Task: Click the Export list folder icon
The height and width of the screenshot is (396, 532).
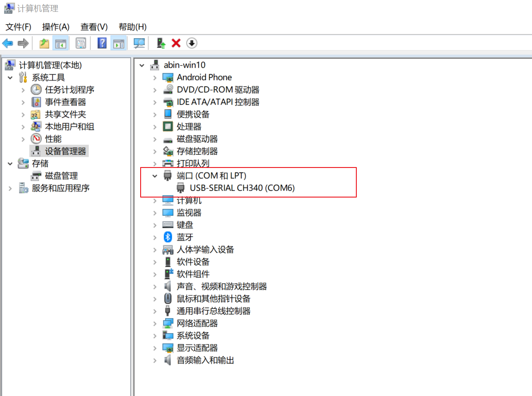Action: [44, 43]
